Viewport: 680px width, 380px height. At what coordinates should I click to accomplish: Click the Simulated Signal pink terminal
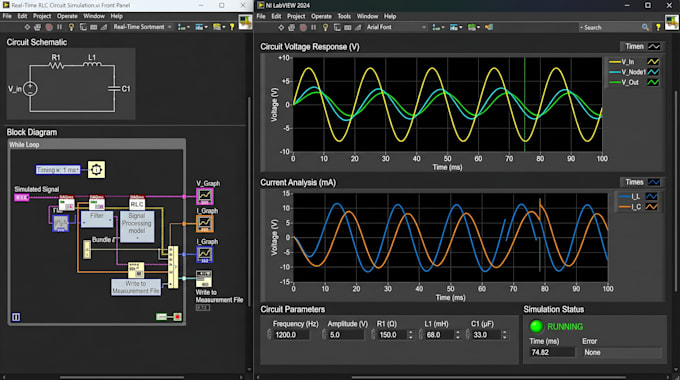click(22, 197)
